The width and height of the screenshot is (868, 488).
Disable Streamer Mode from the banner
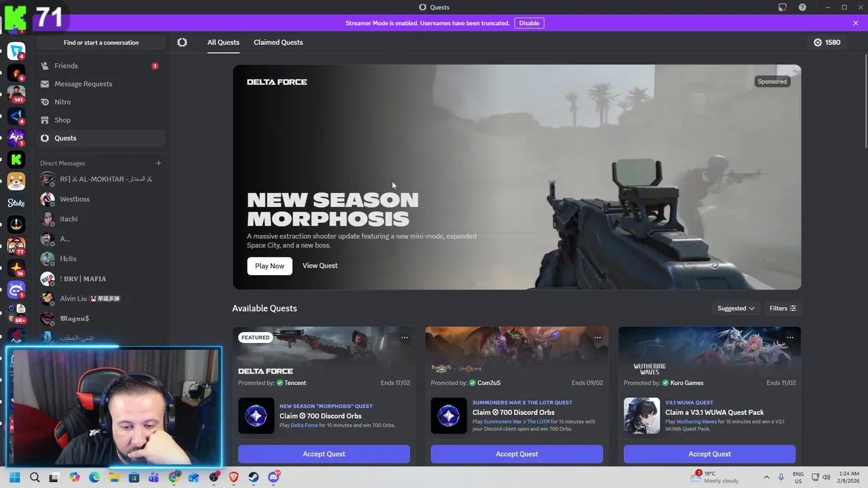coord(529,23)
